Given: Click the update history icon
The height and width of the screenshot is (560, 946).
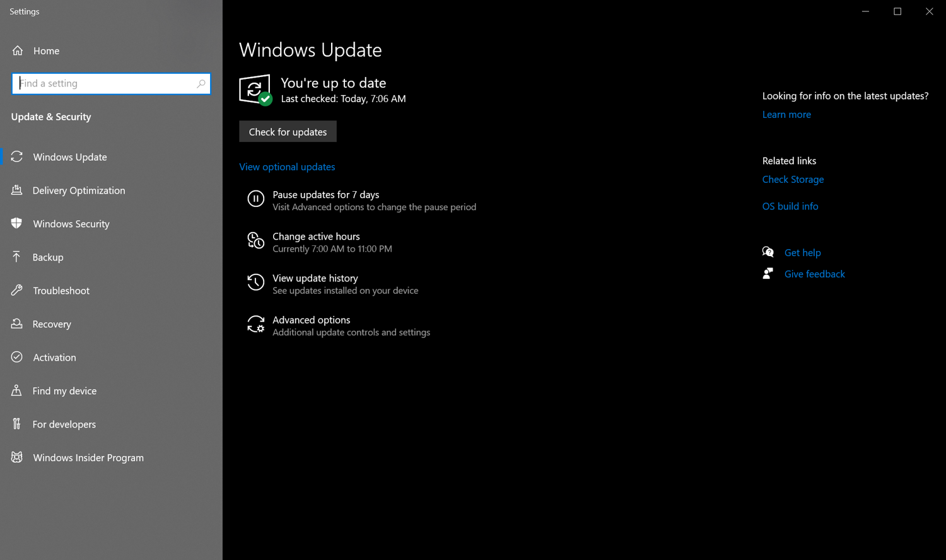Looking at the screenshot, I should click(x=255, y=283).
